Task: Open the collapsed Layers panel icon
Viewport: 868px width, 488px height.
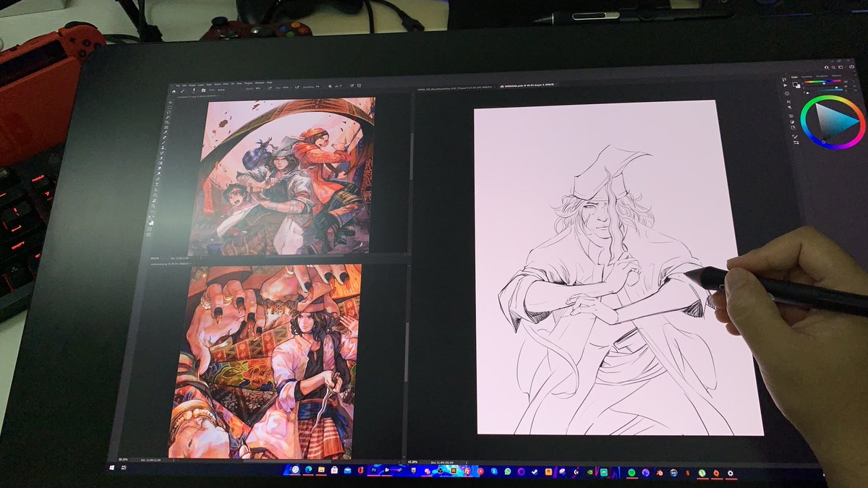Action: click(791, 116)
